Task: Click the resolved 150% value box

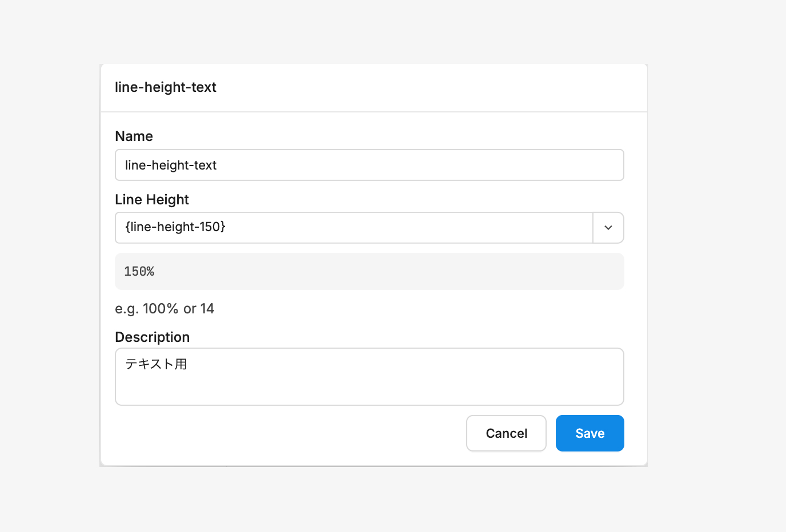Action: tap(369, 272)
